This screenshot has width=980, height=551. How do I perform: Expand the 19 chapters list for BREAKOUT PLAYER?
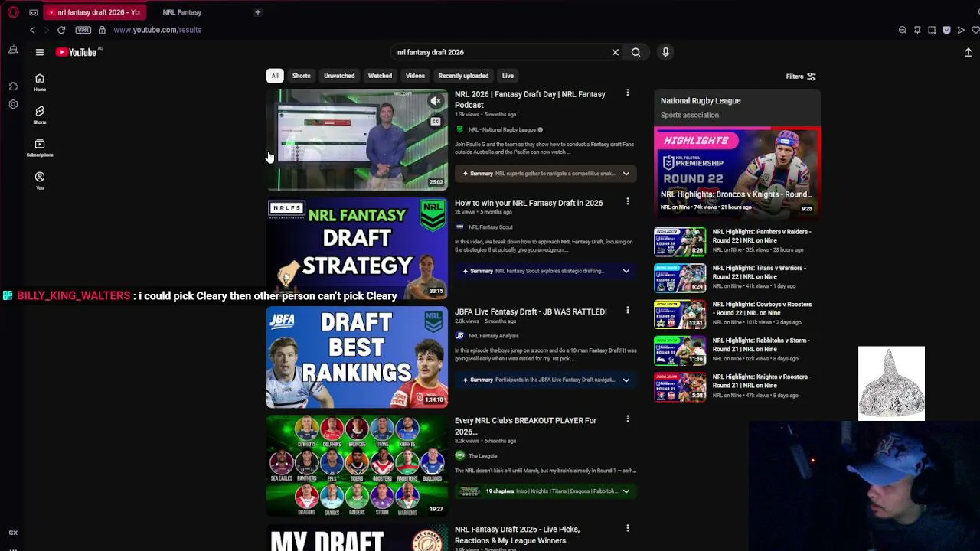pyautogui.click(x=626, y=491)
